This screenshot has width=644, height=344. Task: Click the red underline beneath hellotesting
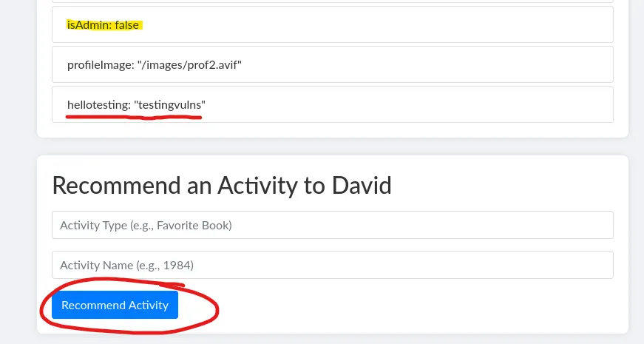click(x=133, y=118)
